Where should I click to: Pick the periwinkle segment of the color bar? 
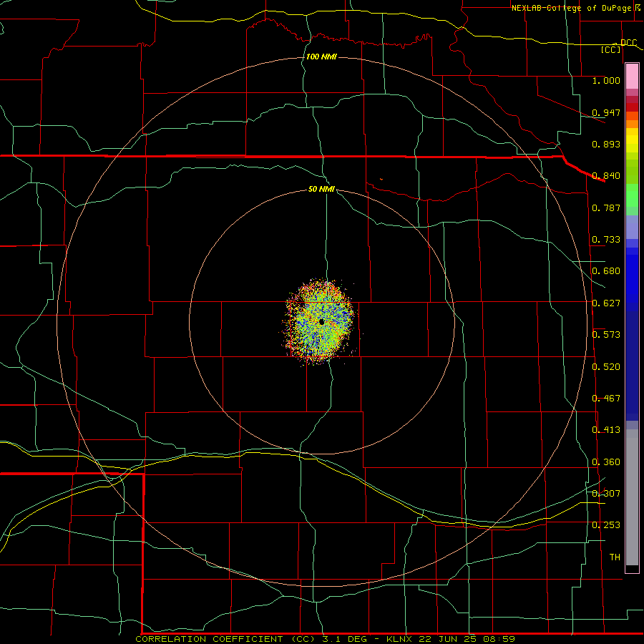632,227
